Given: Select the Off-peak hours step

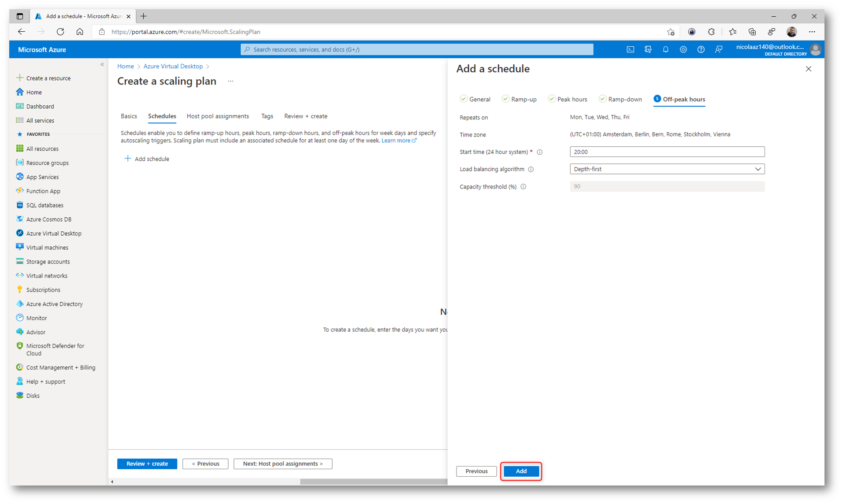Looking at the screenshot, I should click(x=679, y=99).
